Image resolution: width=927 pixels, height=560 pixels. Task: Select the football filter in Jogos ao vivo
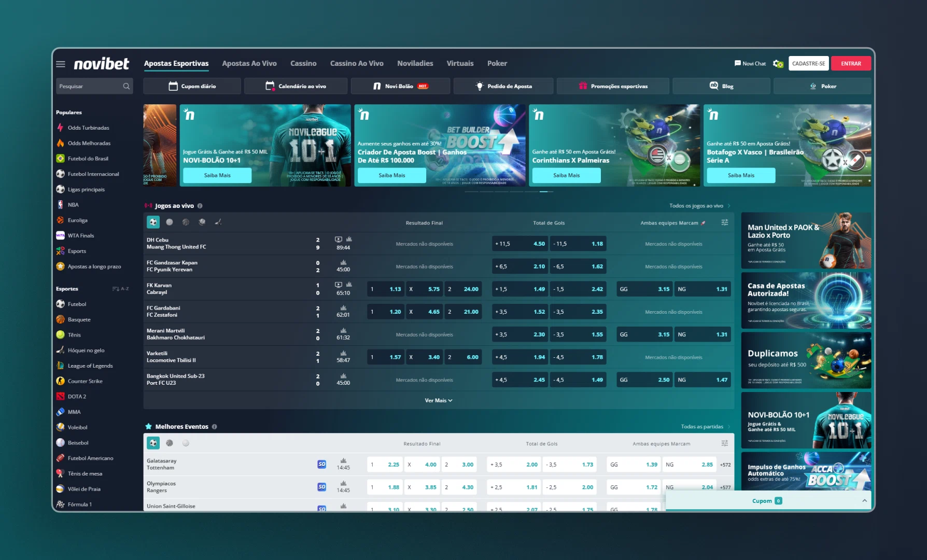point(153,222)
